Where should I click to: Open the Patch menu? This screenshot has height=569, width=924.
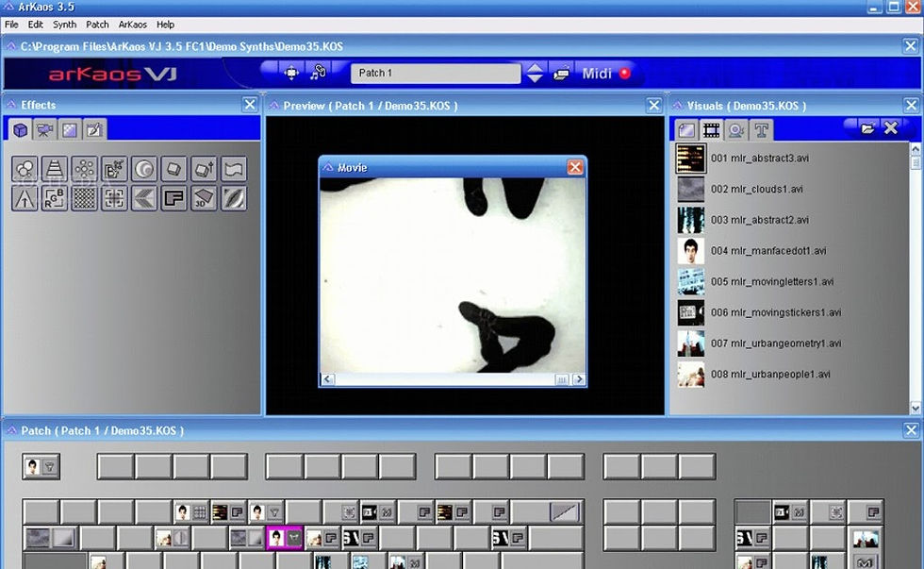(97, 25)
